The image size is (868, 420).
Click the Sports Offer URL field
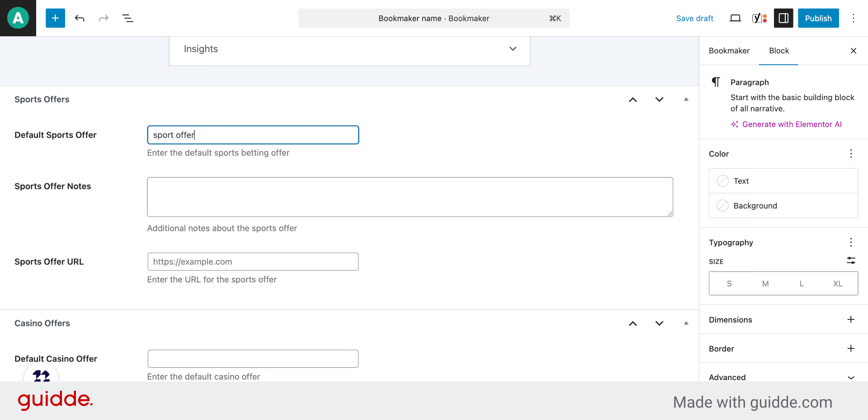[253, 262]
